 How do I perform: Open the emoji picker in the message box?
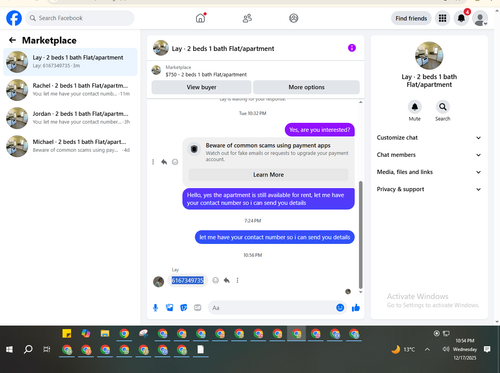[x=340, y=308]
